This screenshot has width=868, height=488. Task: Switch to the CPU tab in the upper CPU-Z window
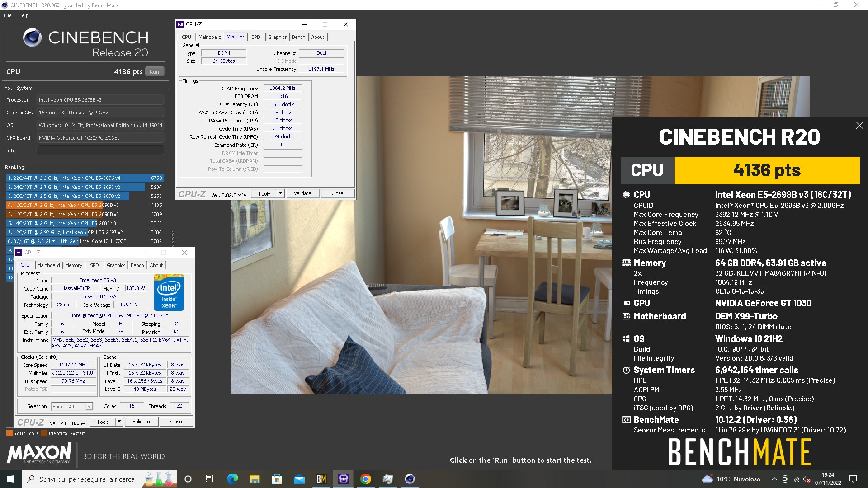click(x=187, y=37)
